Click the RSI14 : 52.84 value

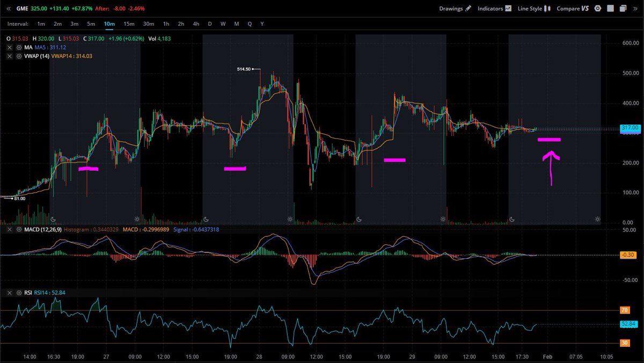(50, 293)
